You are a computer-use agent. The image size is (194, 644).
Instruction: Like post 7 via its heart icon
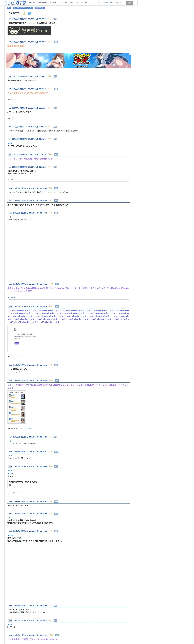coord(49,139)
